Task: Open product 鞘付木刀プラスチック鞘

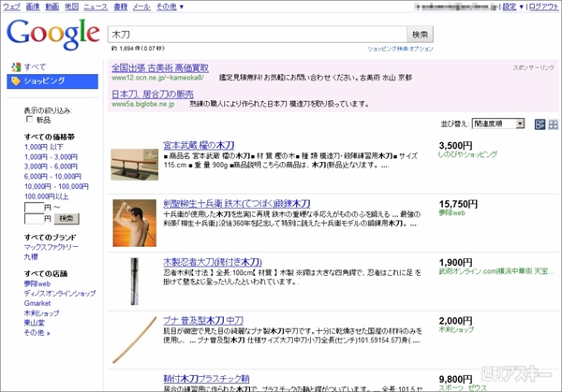Action: [206, 379]
